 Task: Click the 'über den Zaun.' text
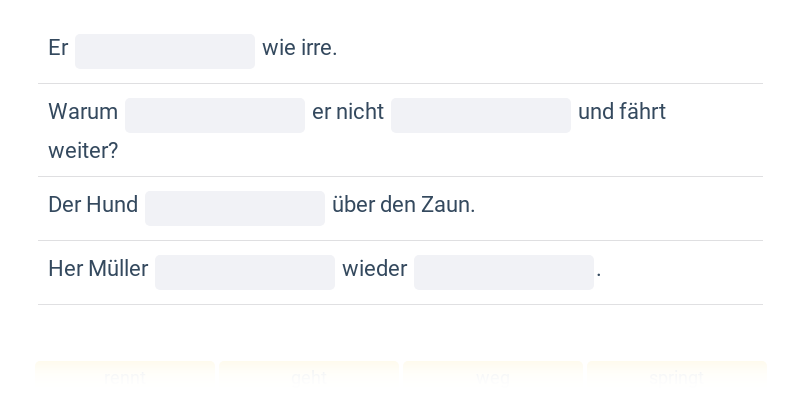tap(404, 205)
